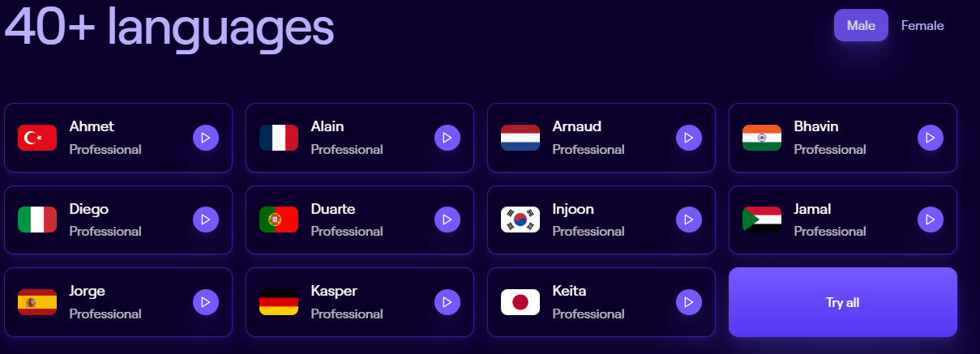Play Injoon's Korean voice sample

tap(689, 220)
